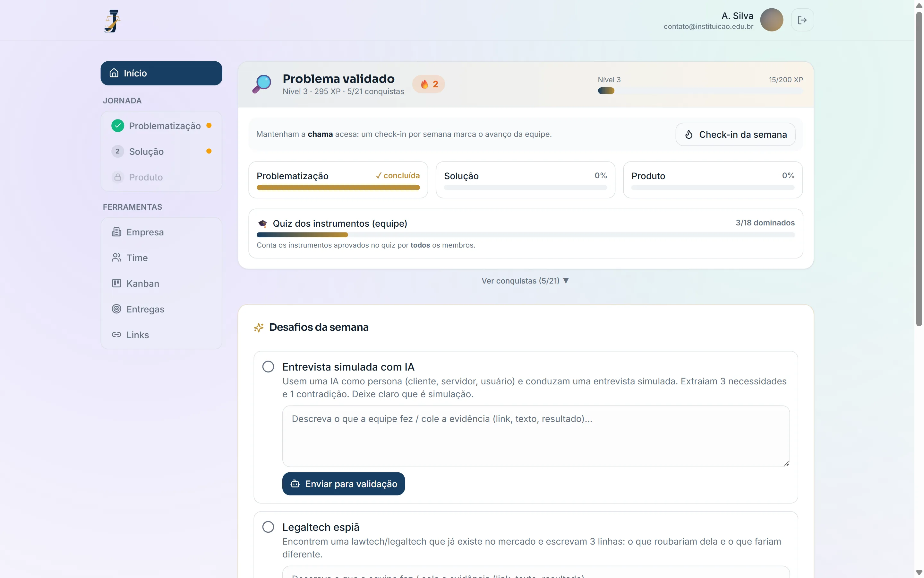Open Empresa under Ferramentas
924x578 pixels.
161,232
